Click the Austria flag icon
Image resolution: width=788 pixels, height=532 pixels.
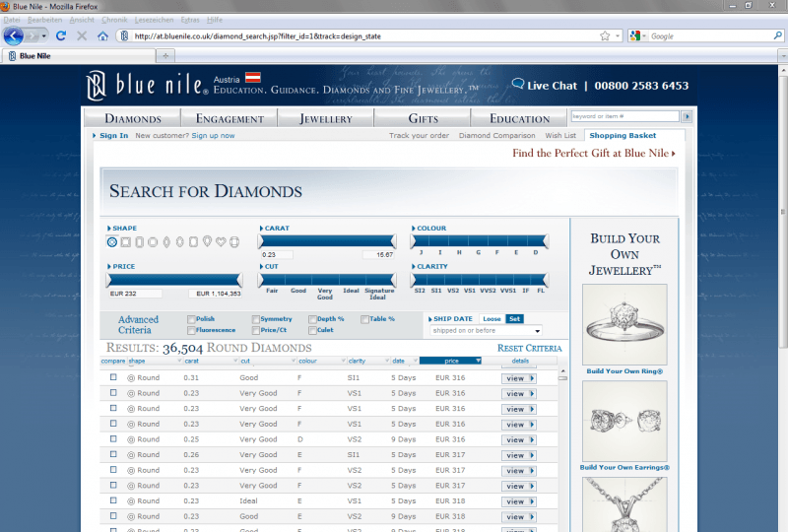[x=253, y=78]
